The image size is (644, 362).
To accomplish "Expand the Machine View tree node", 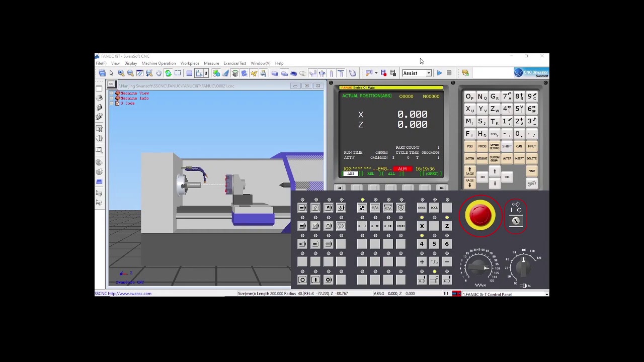I will pyautogui.click(x=112, y=93).
